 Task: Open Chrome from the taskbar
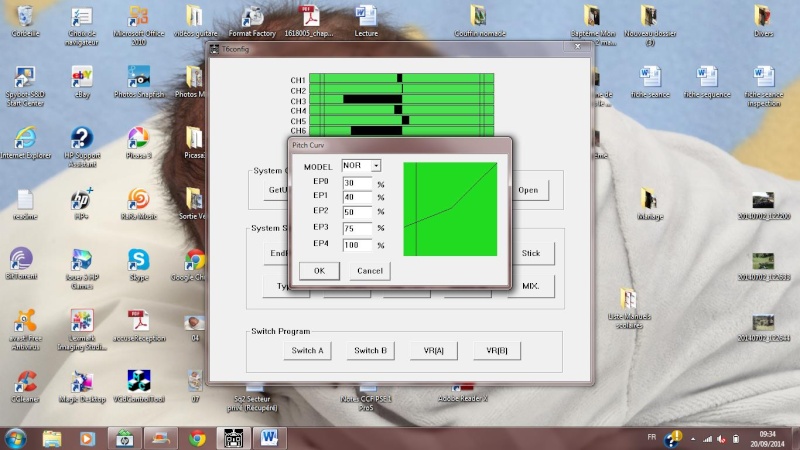click(197, 439)
